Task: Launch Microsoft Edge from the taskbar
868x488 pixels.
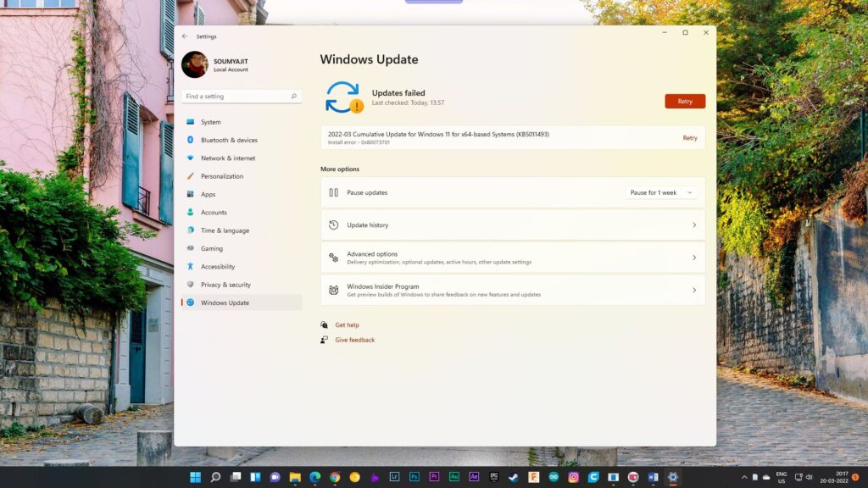Action: 315,477
